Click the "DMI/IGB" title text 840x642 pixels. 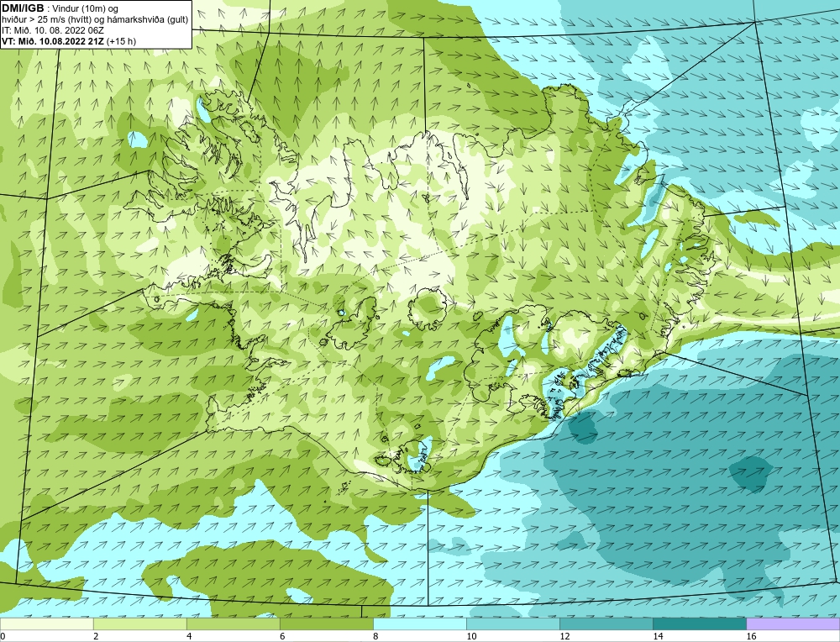point(23,8)
